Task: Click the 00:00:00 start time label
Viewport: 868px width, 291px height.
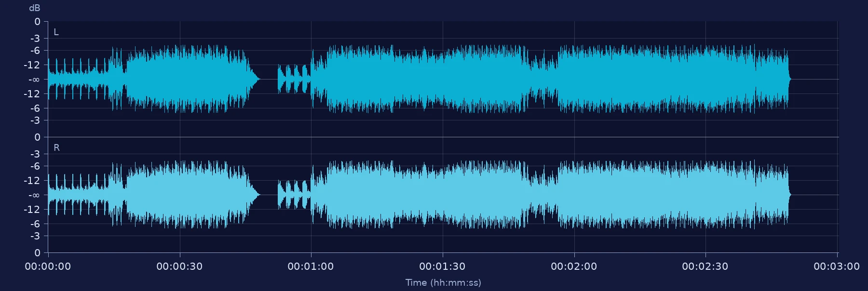Action: click(x=48, y=266)
